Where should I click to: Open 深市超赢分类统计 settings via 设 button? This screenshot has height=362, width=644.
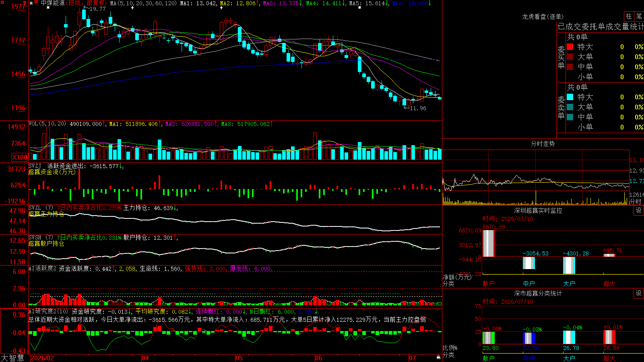(639, 293)
